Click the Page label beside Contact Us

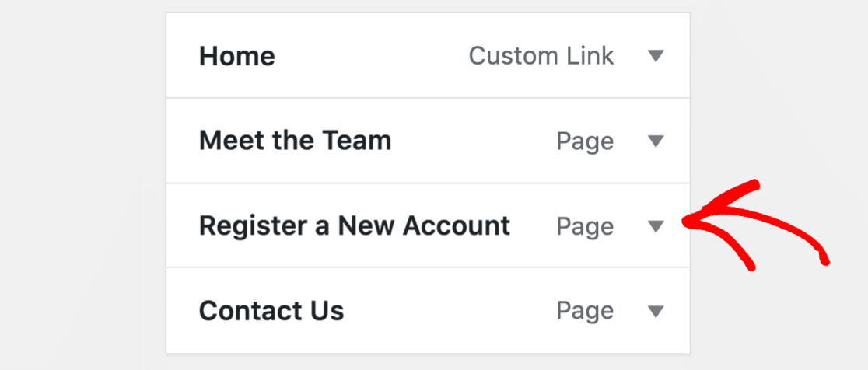pos(585,311)
